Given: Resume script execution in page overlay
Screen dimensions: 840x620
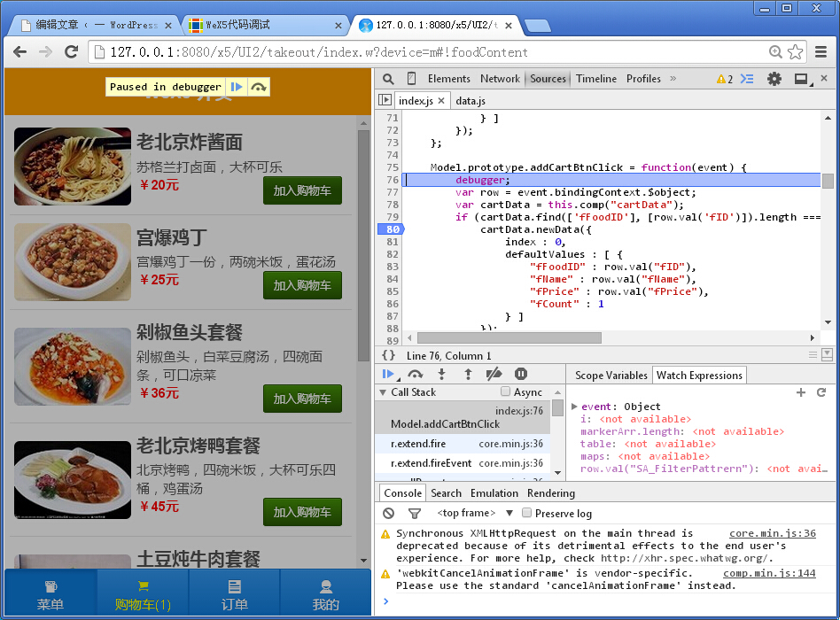Looking at the screenshot, I should pyautogui.click(x=237, y=87).
